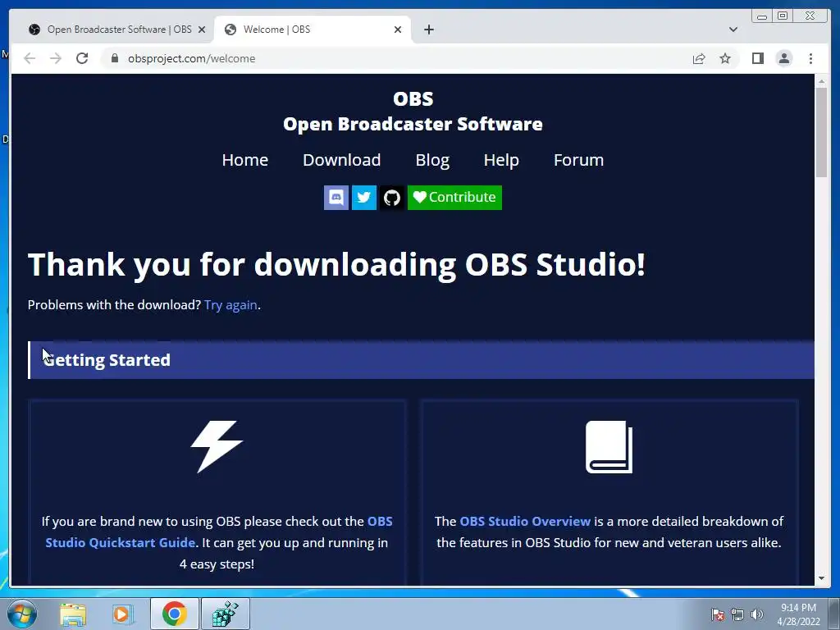This screenshot has height=630, width=840.
Task: Close the Open Broadcaster Software tab
Action: [x=202, y=30]
